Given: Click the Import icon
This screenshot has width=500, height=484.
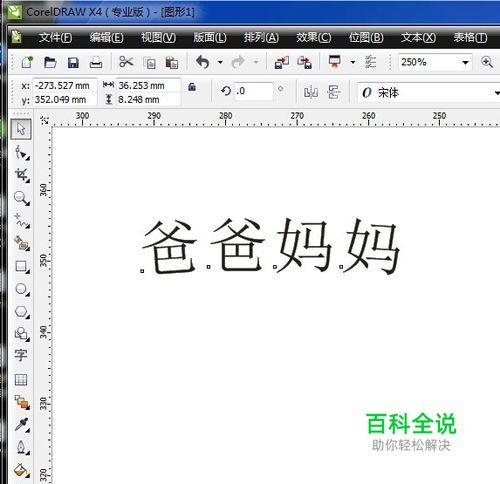Looking at the screenshot, I should click(x=282, y=62).
